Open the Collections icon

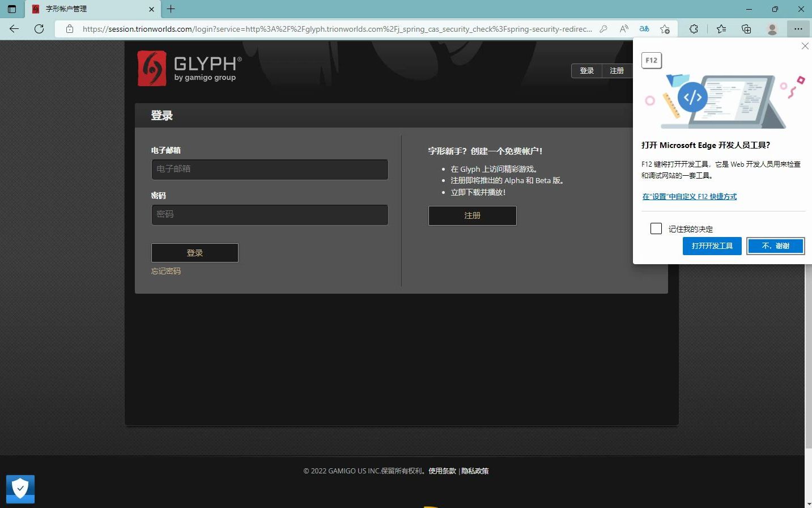coord(746,29)
